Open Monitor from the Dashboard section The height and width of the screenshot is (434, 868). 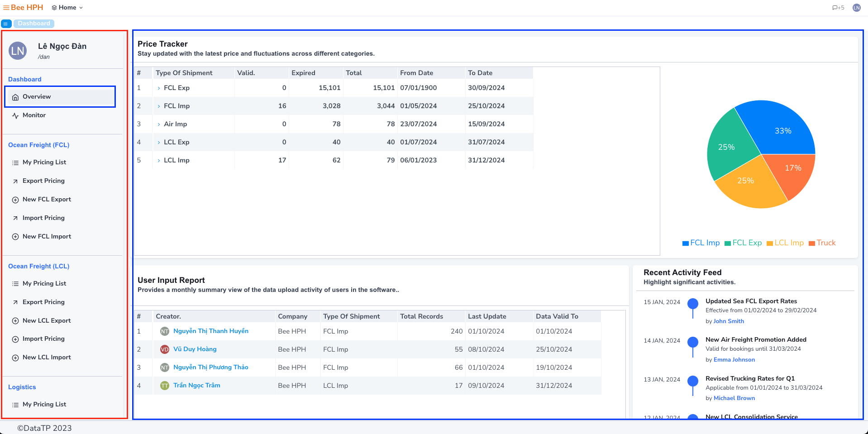pyautogui.click(x=34, y=115)
